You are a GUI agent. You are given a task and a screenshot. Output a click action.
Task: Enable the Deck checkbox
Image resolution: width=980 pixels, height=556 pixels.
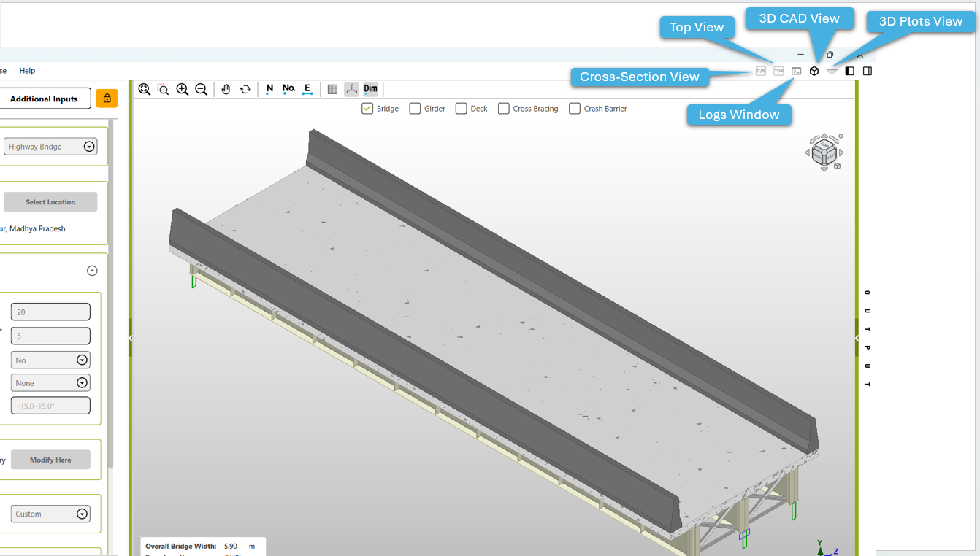(461, 109)
